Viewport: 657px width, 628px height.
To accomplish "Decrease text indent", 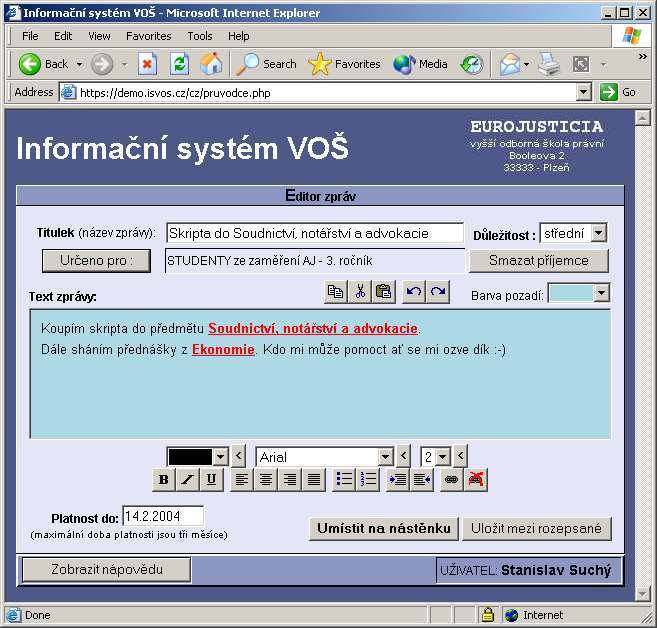I will [422, 479].
